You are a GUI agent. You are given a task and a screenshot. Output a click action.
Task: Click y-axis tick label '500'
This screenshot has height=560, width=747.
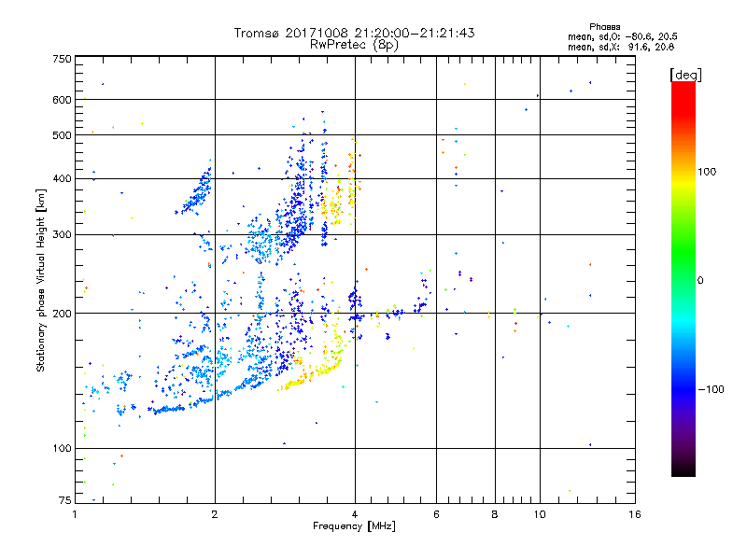pos(62,135)
